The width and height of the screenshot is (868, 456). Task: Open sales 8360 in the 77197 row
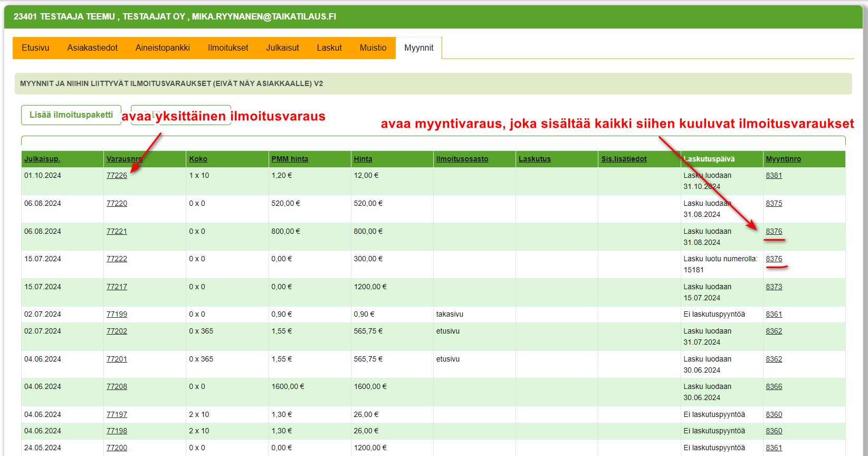click(x=774, y=414)
